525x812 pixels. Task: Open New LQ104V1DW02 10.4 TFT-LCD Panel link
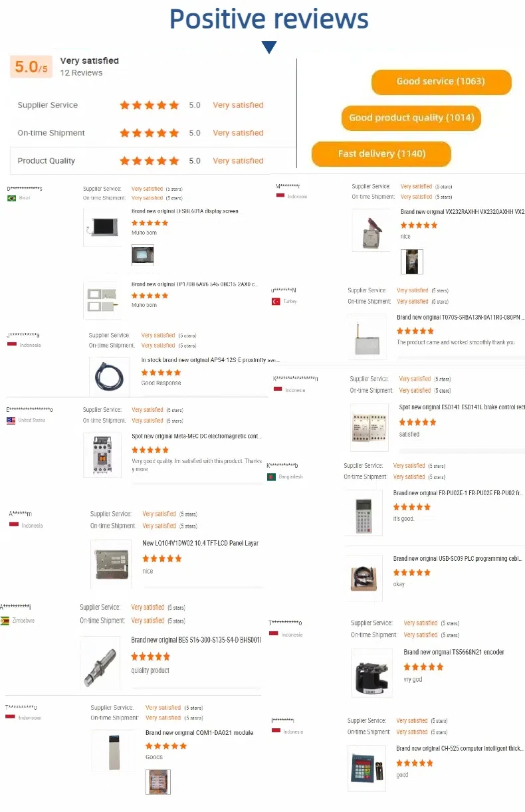pyautogui.click(x=201, y=544)
